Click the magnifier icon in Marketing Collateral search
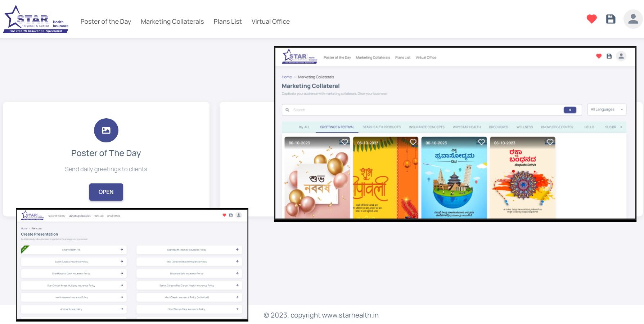This screenshot has width=644, height=324. (287, 110)
